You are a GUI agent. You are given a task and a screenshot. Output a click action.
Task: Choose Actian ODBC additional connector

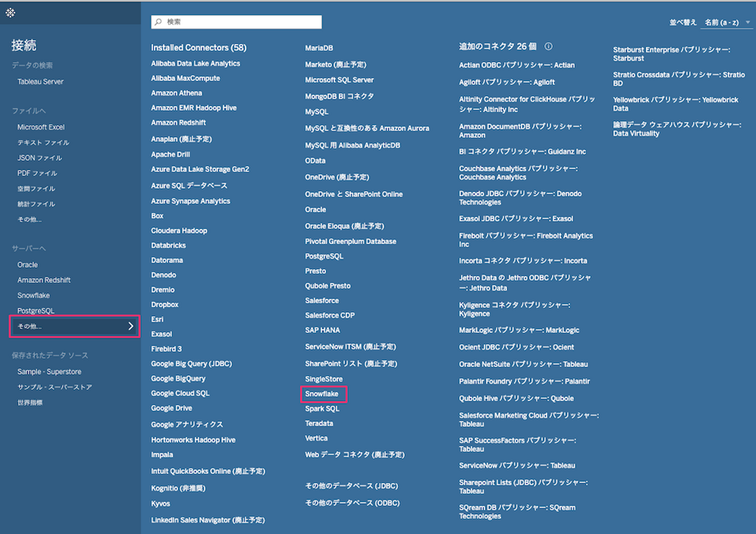tap(517, 65)
